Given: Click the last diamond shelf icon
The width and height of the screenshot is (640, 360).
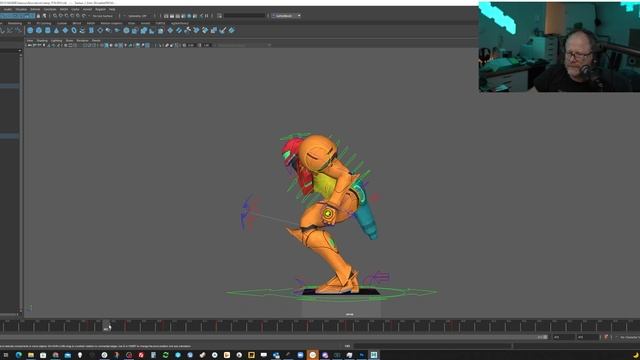Looking at the screenshot, I should click(x=231, y=31).
